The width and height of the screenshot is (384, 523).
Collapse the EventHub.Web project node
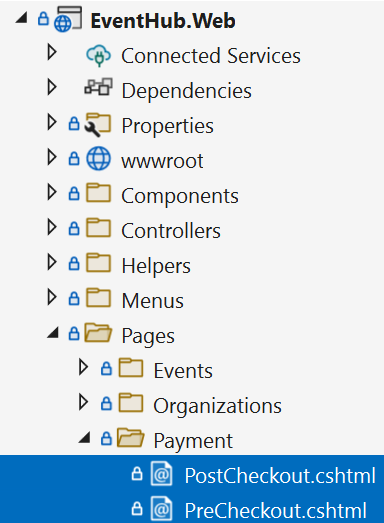tap(21, 17)
